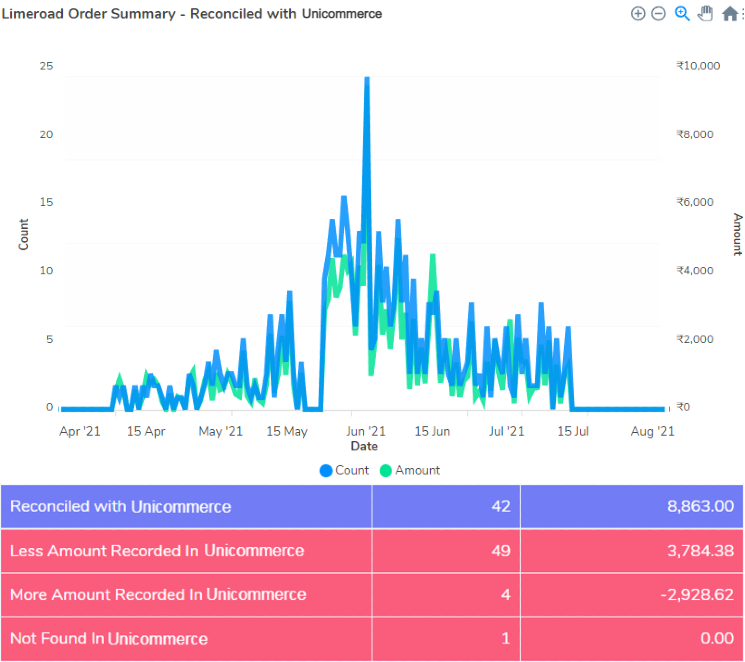Click the Aug '21 x-axis label

[652, 432]
